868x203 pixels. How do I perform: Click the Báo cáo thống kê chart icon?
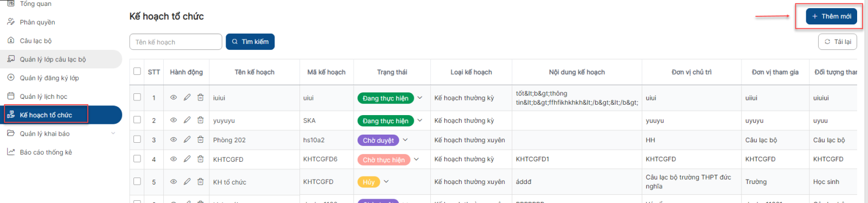(11, 152)
